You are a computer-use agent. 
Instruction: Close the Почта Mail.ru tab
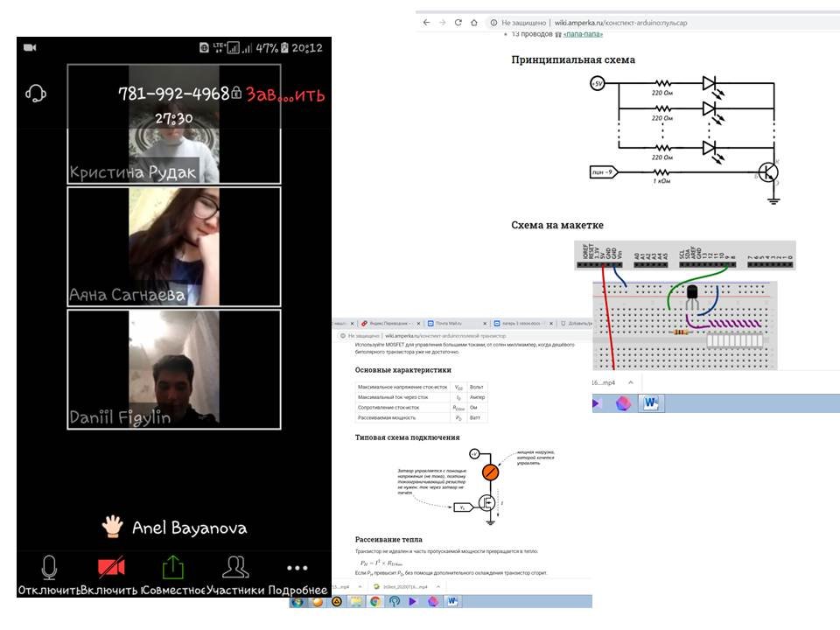click(485, 324)
